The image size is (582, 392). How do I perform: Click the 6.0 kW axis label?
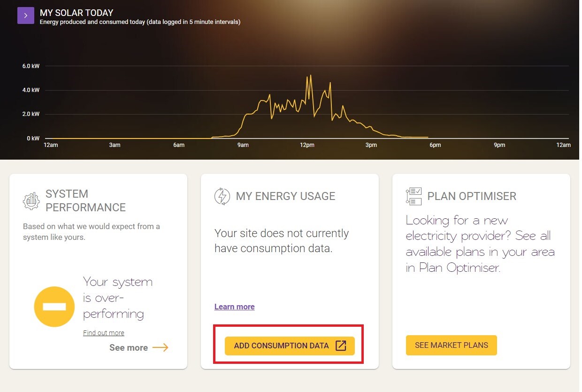point(31,66)
